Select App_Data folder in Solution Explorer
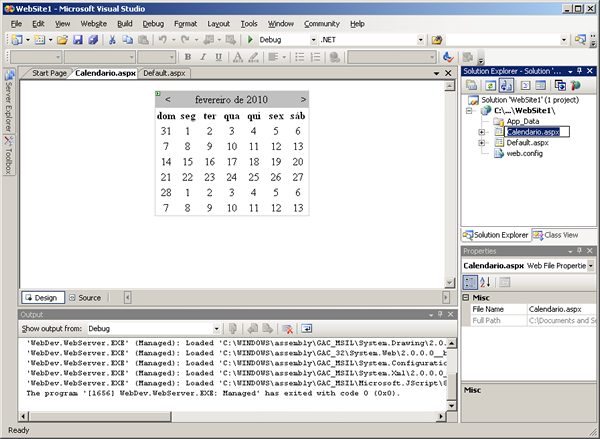600x439 pixels. click(523, 121)
